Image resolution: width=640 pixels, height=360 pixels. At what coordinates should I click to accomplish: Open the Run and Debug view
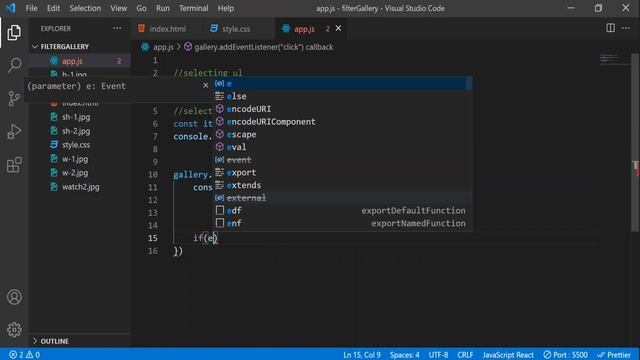point(14,132)
